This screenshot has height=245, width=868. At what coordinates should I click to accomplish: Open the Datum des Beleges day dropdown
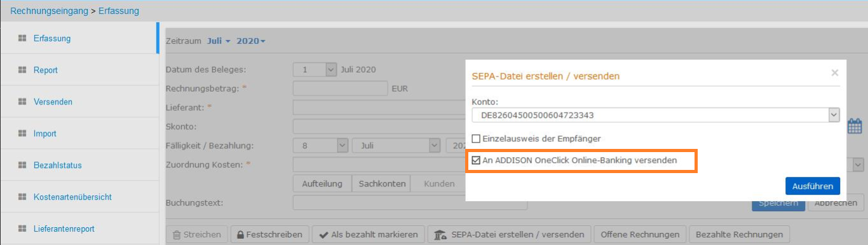tap(315, 69)
